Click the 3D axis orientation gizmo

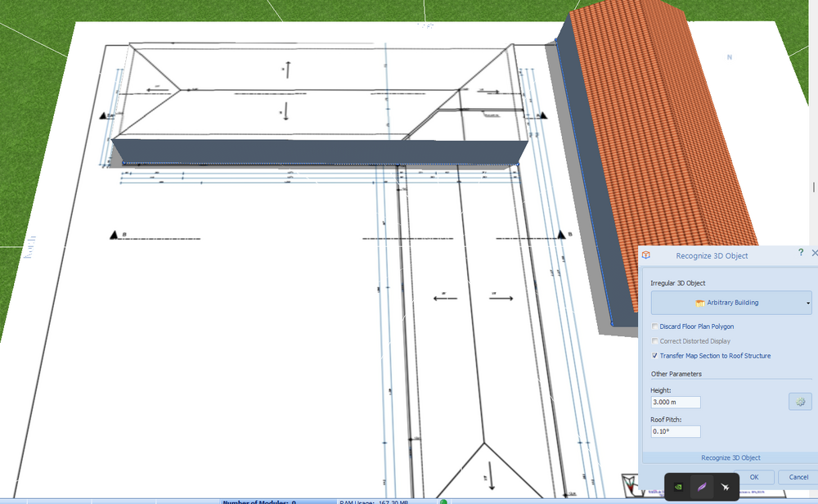click(628, 484)
